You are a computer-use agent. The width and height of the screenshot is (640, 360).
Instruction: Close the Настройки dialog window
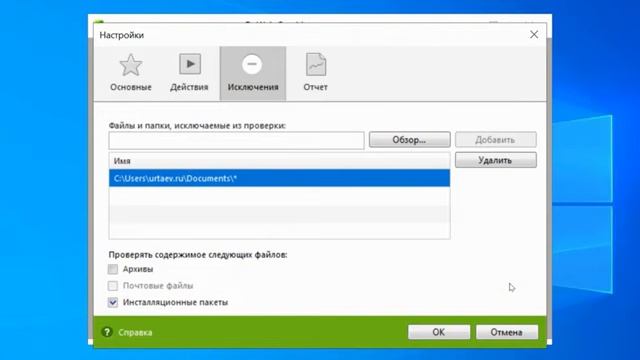point(534,35)
